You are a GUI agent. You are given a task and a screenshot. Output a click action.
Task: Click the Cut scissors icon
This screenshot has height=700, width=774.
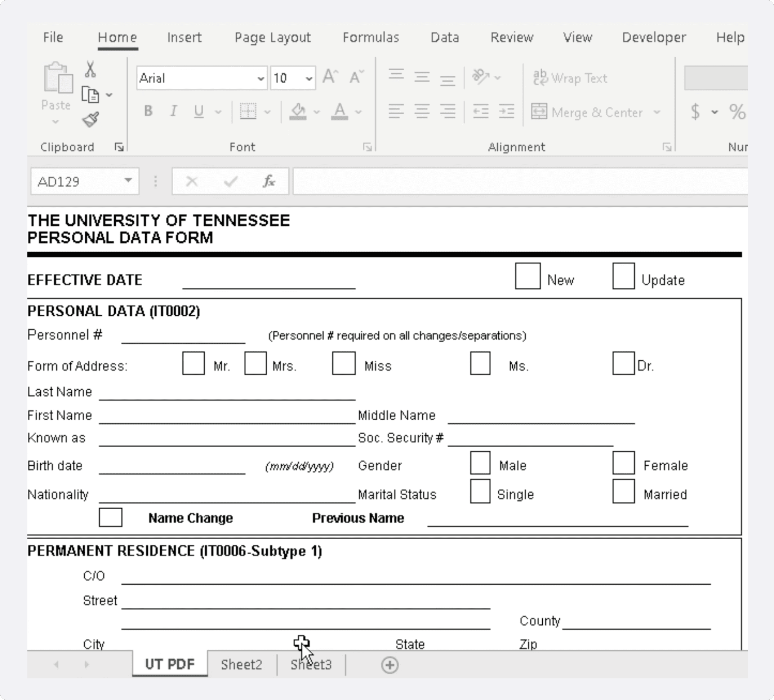[x=90, y=70]
